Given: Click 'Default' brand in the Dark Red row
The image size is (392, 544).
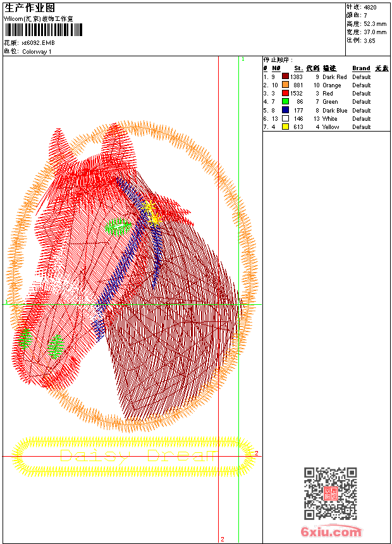Looking at the screenshot, I should click(x=362, y=77).
